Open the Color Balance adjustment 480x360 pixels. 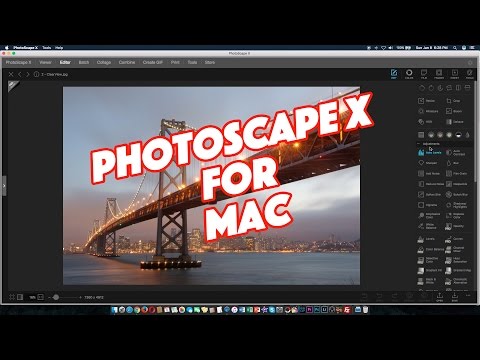[431, 249]
